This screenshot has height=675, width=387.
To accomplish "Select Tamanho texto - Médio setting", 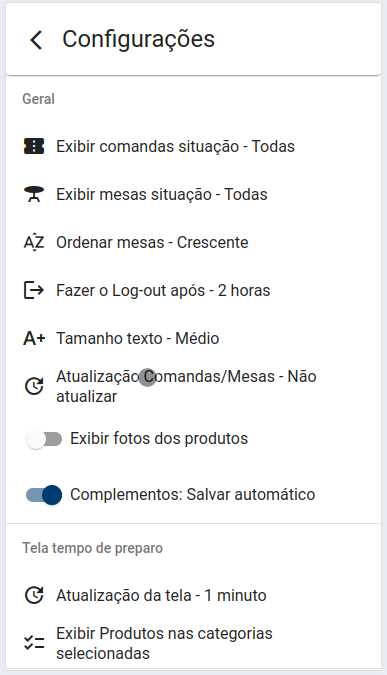I will point(193,338).
